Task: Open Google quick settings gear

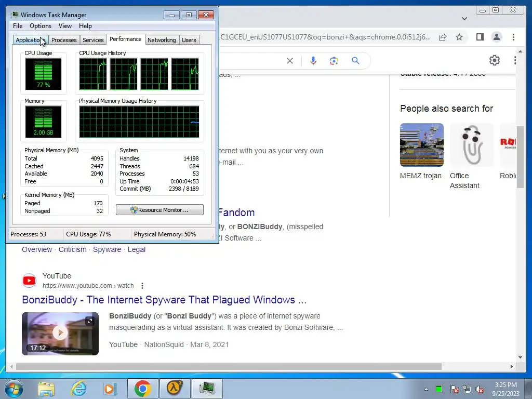Action: click(495, 60)
